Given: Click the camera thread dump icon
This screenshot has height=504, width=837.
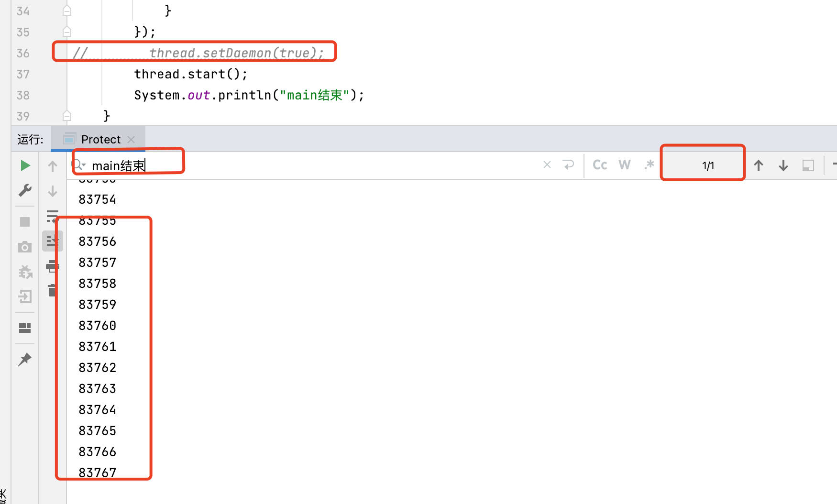Looking at the screenshot, I should coord(25,247).
